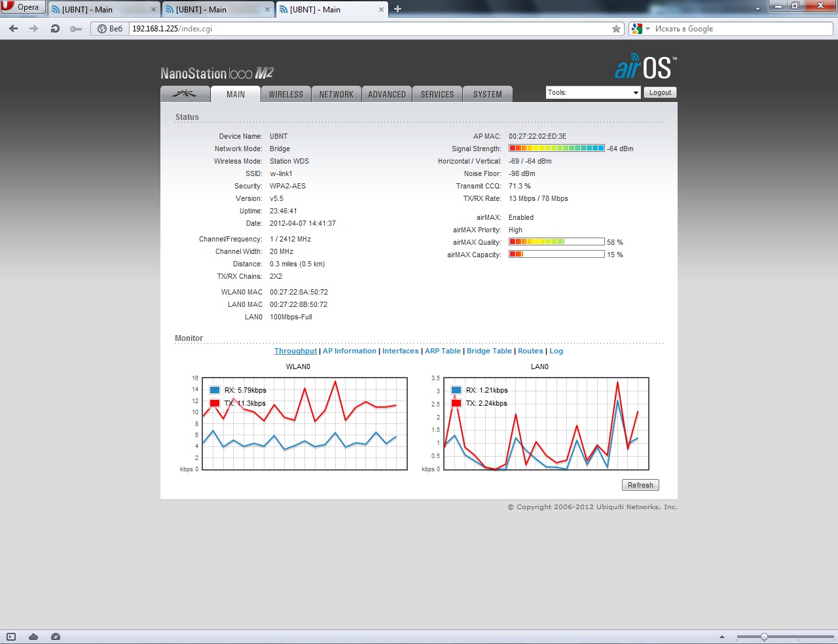
Task: Click the airOS logo
Action: [646, 67]
